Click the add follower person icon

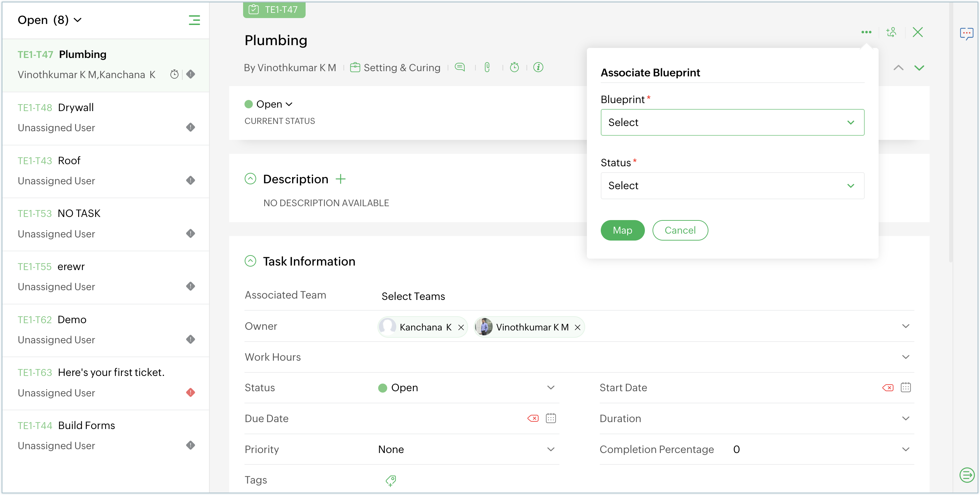pyautogui.click(x=891, y=32)
